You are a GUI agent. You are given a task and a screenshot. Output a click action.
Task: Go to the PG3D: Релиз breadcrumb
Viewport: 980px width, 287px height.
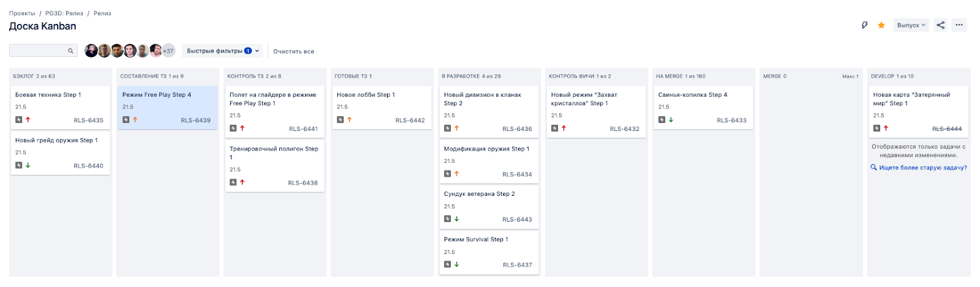pos(64,13)
